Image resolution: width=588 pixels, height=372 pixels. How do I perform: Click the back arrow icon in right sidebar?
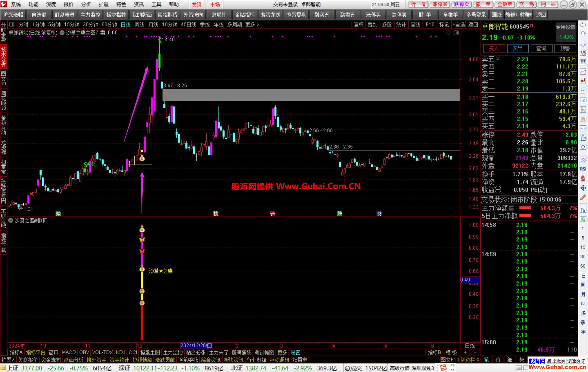point(583,25)
